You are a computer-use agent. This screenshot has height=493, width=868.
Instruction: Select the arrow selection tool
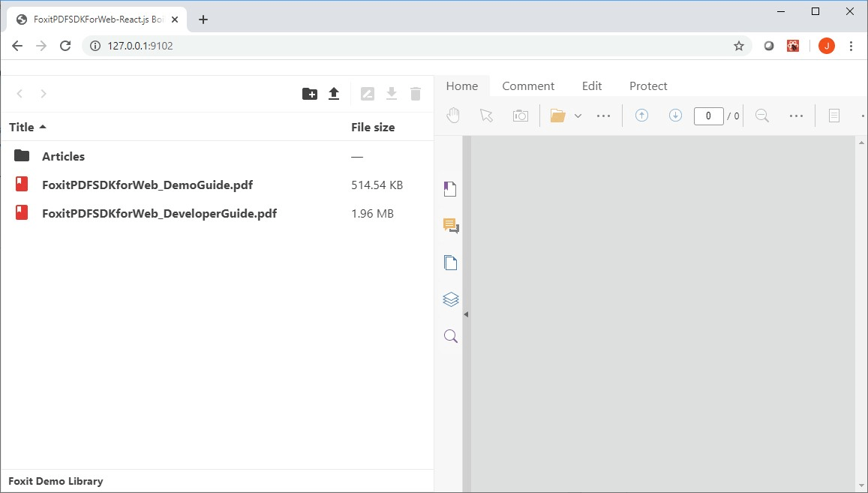point(486,116)
